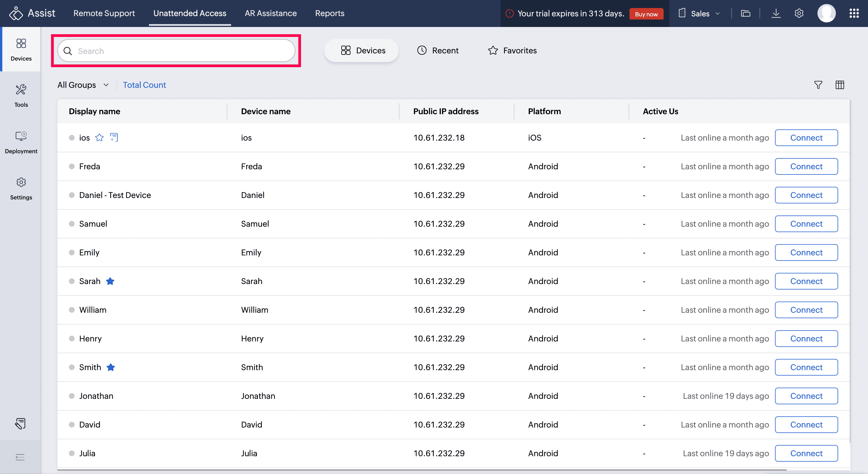Open the column chooser table icon
This screenshot has width=868, height=474.
(839, 85)
